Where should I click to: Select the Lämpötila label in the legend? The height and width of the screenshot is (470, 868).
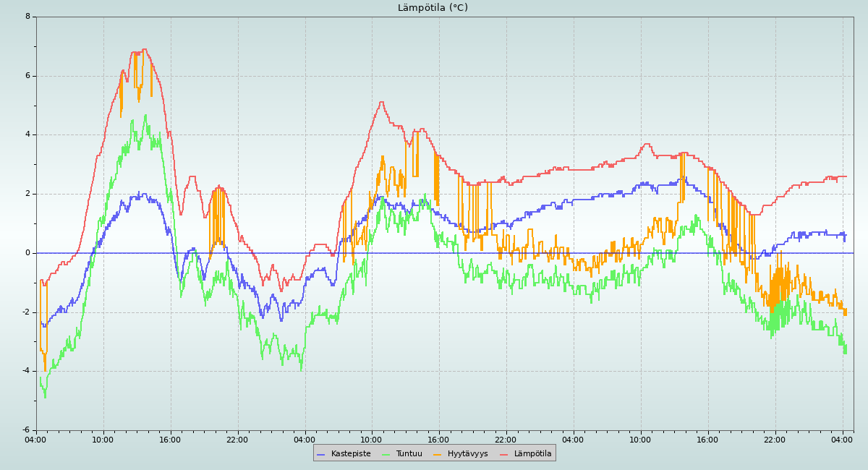532,454
